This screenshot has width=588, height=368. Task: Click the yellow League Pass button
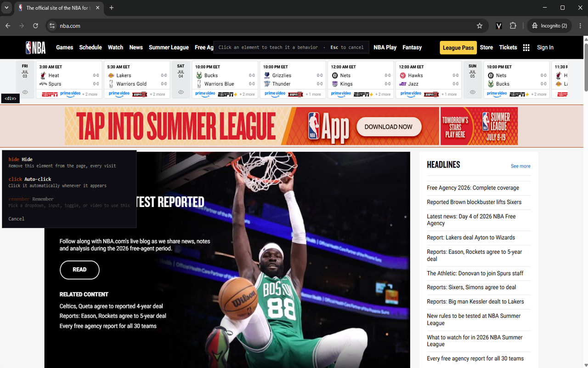coord(458,48)
